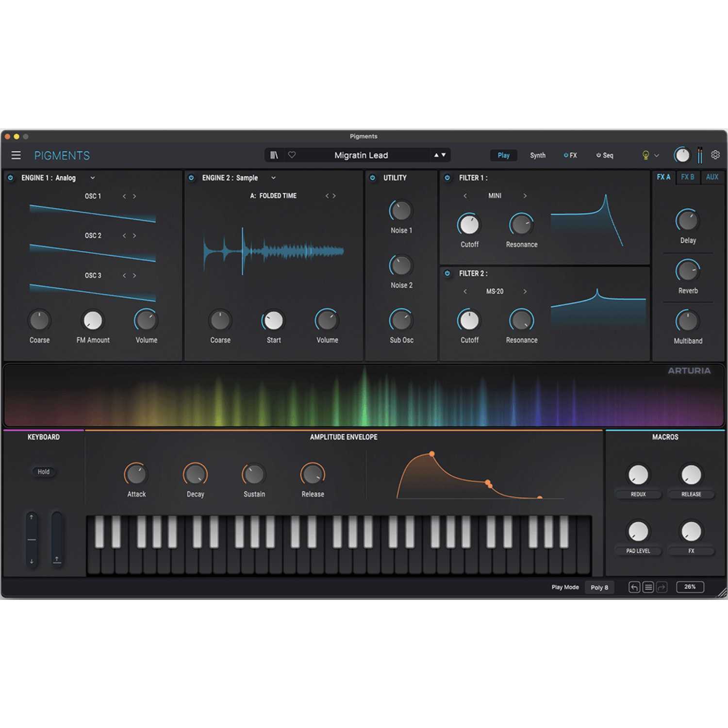Click the REDUX macro label
Viewport: 728px width, 728px height.
[638, 494]
